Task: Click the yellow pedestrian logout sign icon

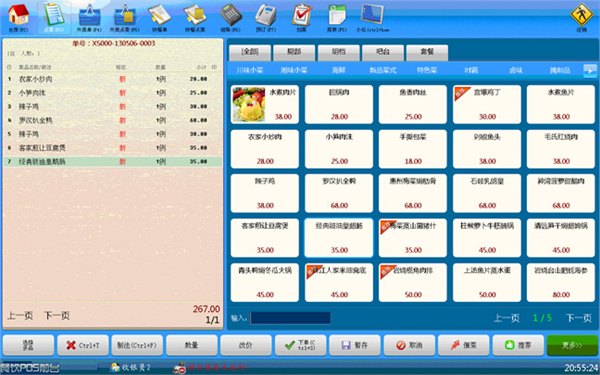Action: pyautogui.click(x=582, y=15)
